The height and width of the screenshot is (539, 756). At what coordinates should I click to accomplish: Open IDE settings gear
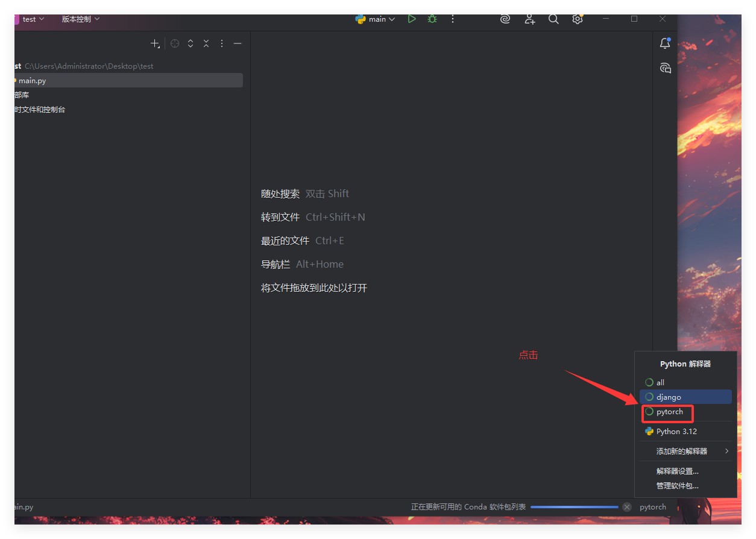(578, 19)
